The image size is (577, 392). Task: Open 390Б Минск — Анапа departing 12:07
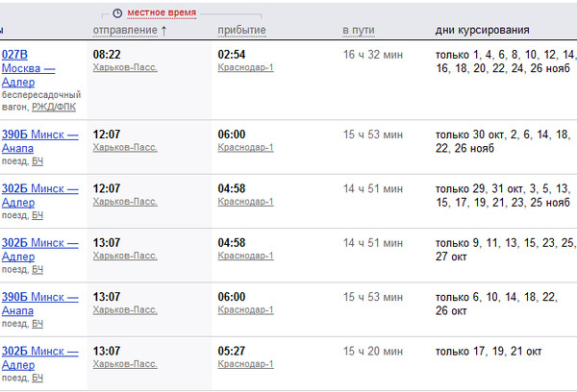tap(39, 141)
